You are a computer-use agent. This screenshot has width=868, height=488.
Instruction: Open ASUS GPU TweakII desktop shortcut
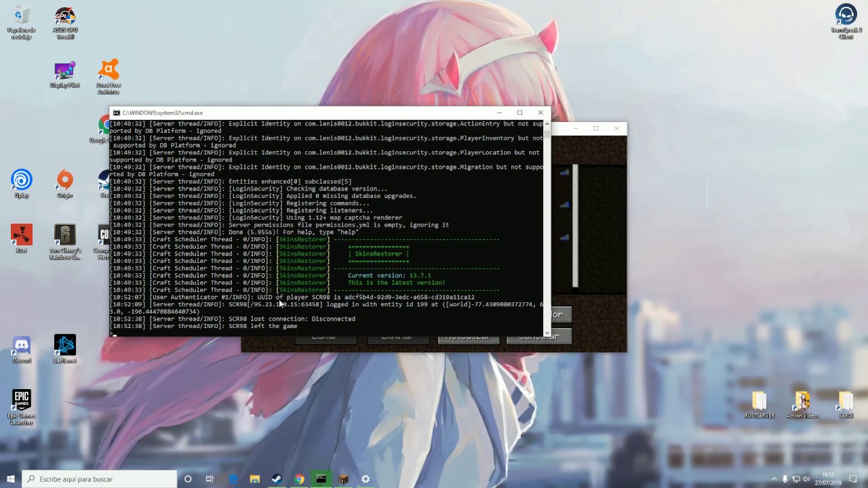click(65, 22)
